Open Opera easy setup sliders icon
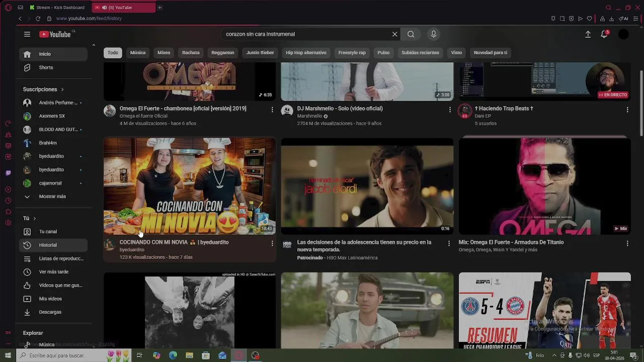Screen dimensions: 644x362 636,19
